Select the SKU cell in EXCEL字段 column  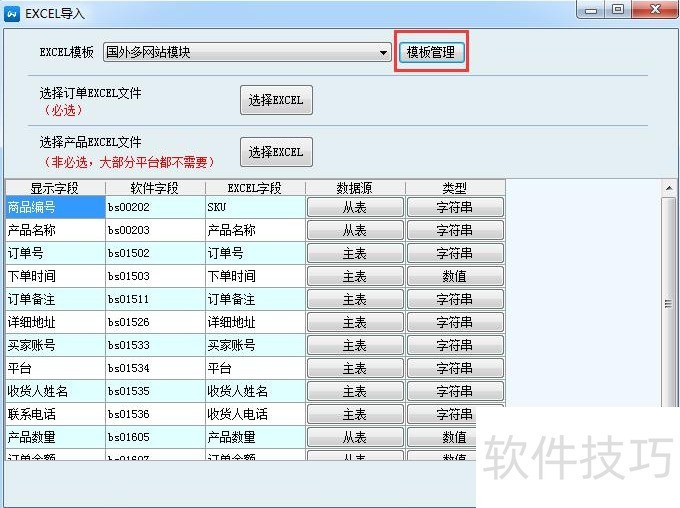[x=255, y=208]
